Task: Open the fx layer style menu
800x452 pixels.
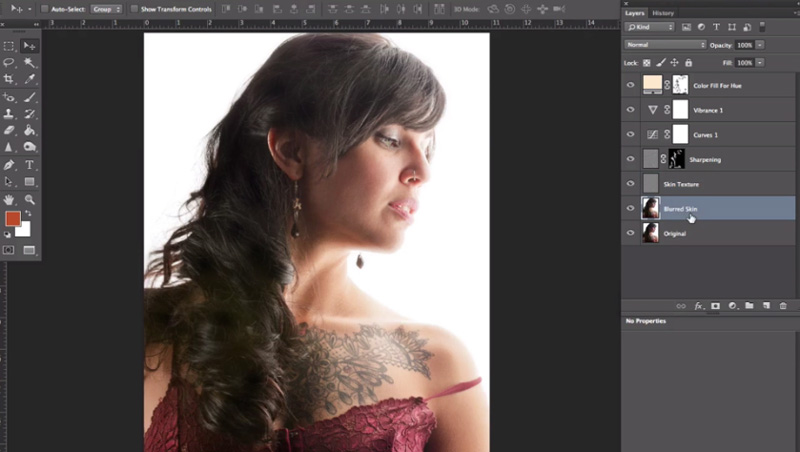Action: coord(699,306)
